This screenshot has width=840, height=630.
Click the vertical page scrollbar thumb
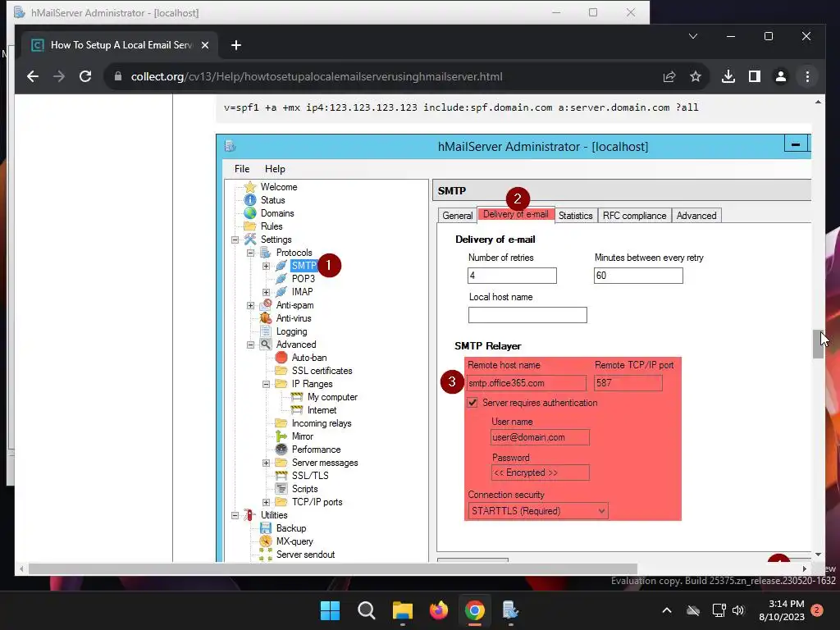click(818, 344)
